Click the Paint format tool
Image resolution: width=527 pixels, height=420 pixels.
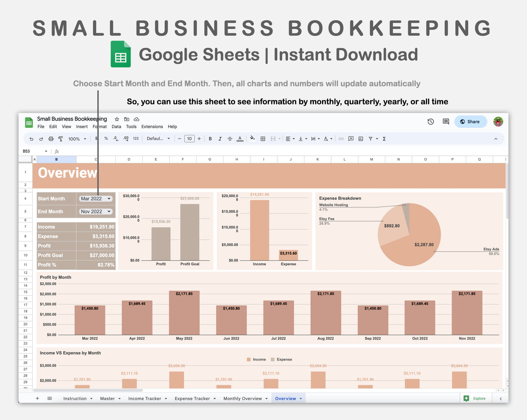[x=61, y=139]
